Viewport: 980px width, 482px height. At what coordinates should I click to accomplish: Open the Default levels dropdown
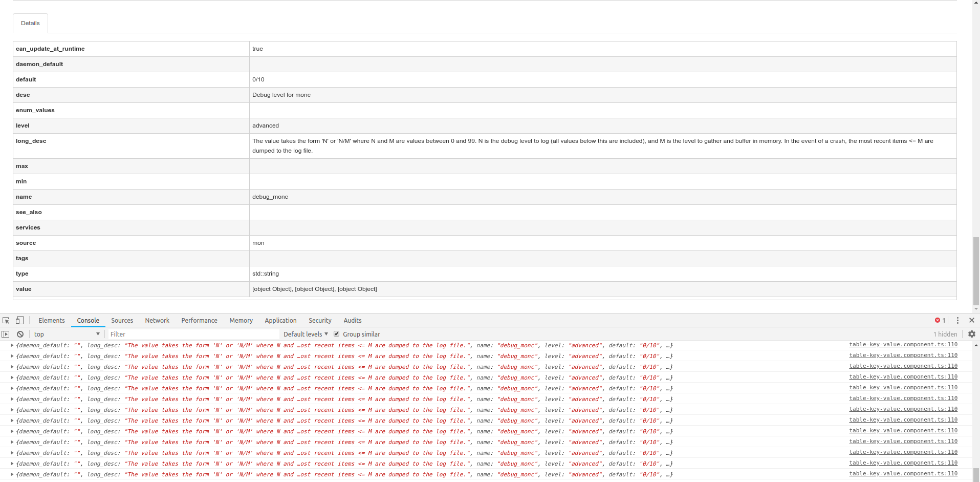click(x=306, y=334)
